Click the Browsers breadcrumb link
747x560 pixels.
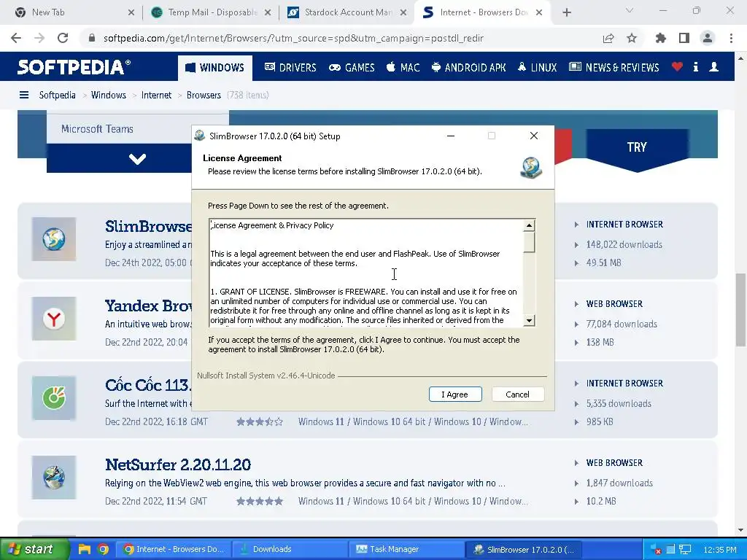click(204, 96)
